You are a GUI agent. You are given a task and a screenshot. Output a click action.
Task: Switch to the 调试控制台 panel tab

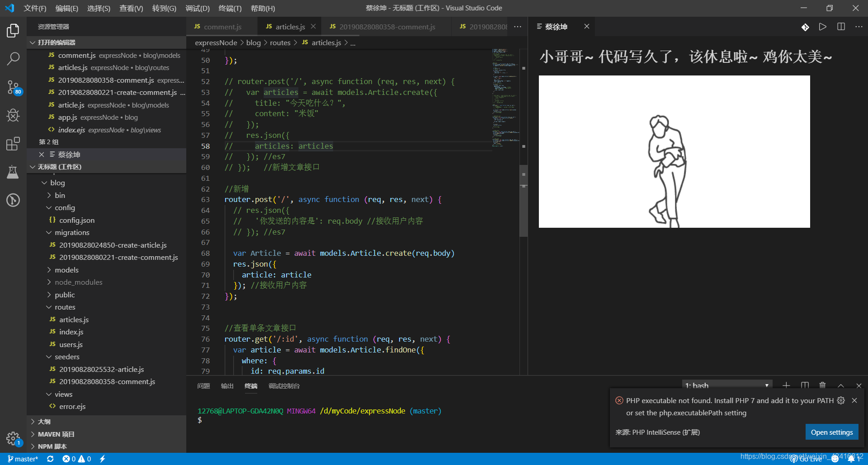tap(284, 386)
